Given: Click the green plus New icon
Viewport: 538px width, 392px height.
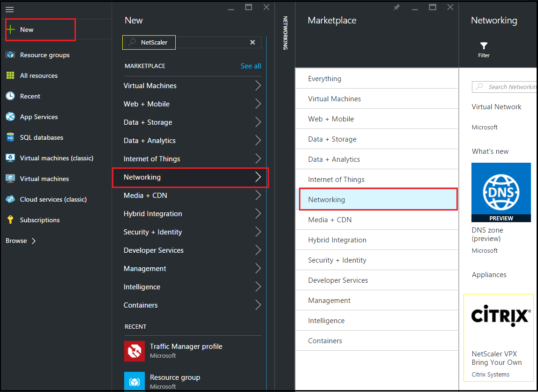Looking at the screenshot, I should [x=11, y=30].
